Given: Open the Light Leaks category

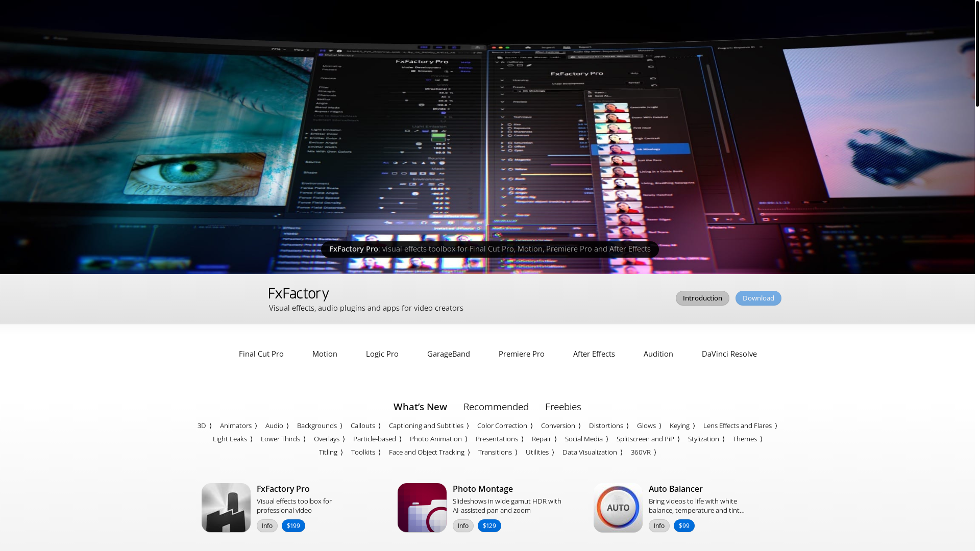Looking at the screenshot, I should pos(233,439).
